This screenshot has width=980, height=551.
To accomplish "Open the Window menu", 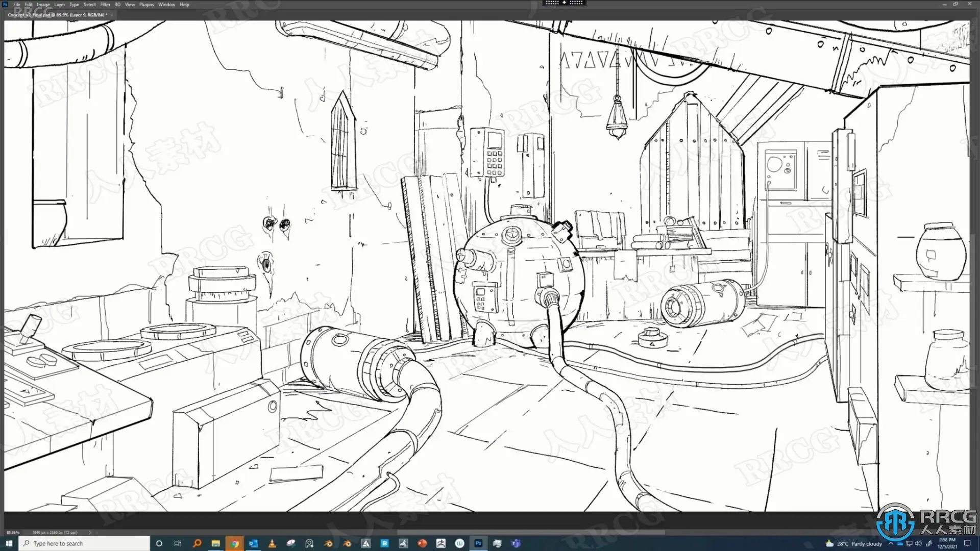I will [x=166, y=5].
